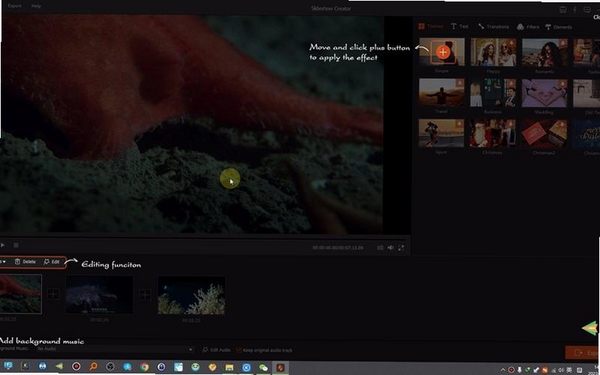This screenshot has width=600, height=375.
Task: Click the volume speaker icon
Action: coord(390,248)
